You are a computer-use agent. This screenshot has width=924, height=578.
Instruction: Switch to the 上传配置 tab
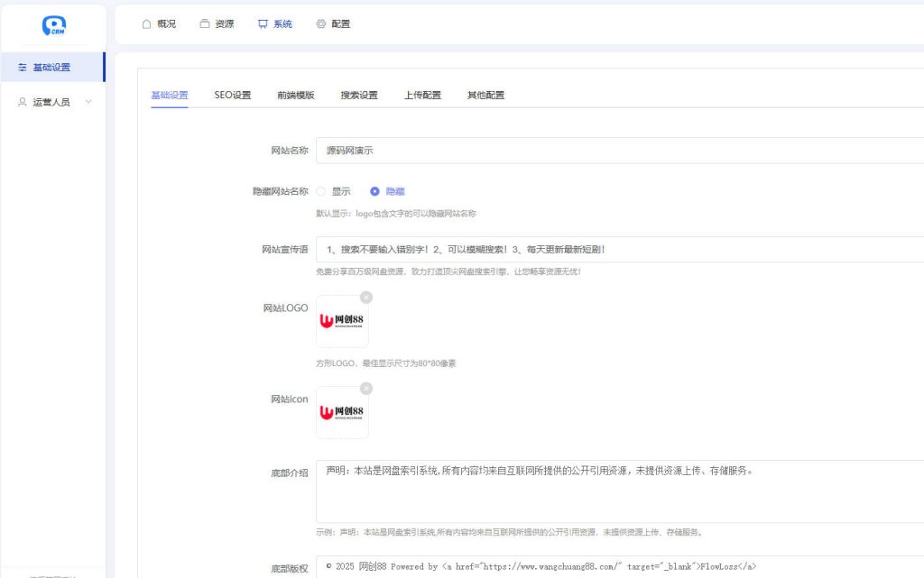click(422, 95)
